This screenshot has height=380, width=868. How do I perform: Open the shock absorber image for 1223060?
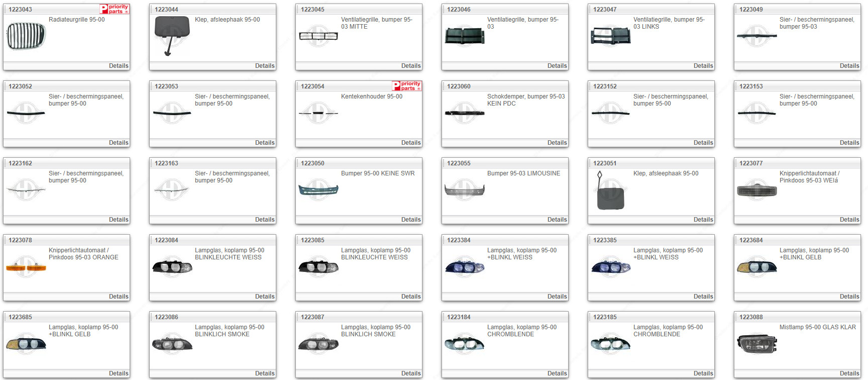(465, 113)
